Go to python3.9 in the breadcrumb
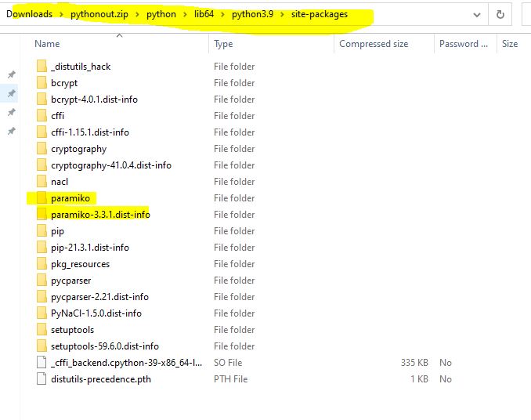531x420 pixels. (x=253, y=14)
